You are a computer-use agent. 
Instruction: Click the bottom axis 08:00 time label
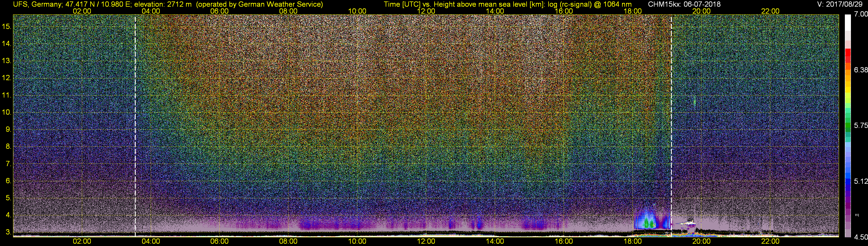coord(288,241)
